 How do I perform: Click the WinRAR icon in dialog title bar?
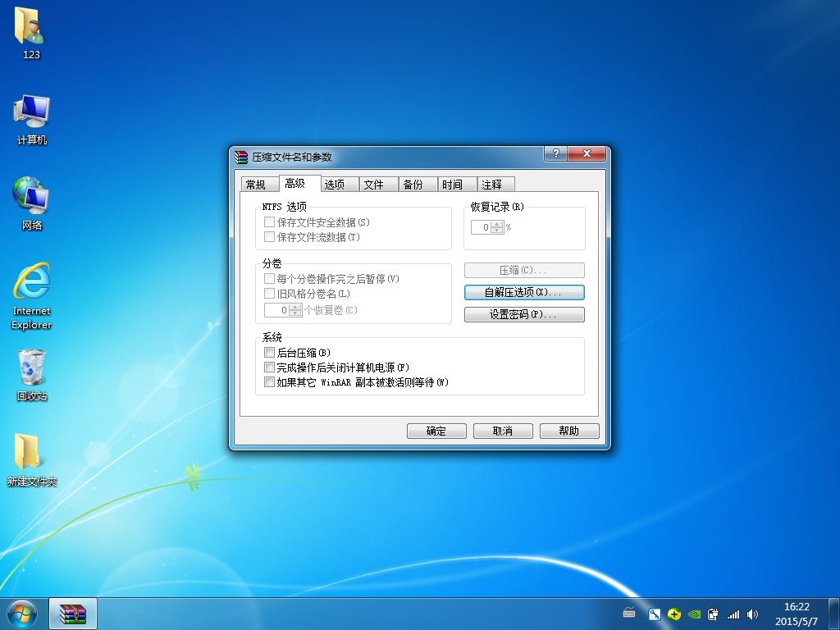[x=241, y=157]
